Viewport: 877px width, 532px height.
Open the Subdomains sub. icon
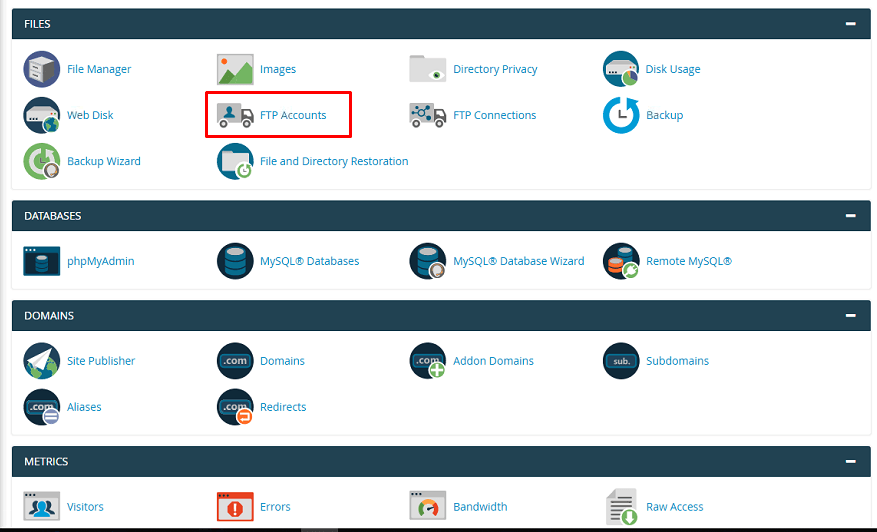621,361
